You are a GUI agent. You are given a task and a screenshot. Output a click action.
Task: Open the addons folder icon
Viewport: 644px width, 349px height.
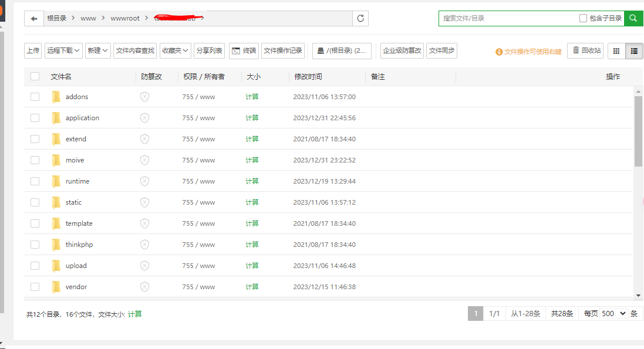tap(56, 96)
